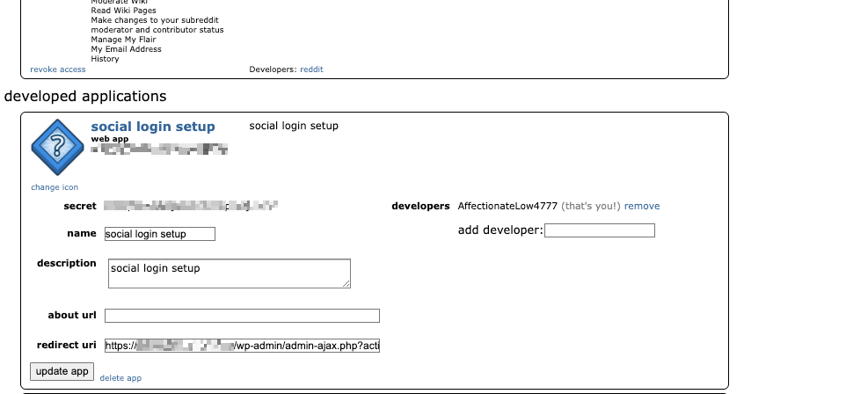Click the 'update app' button
Image resolution: width=868 pixels, height=394 pixels.
click(x=62, y=371)
